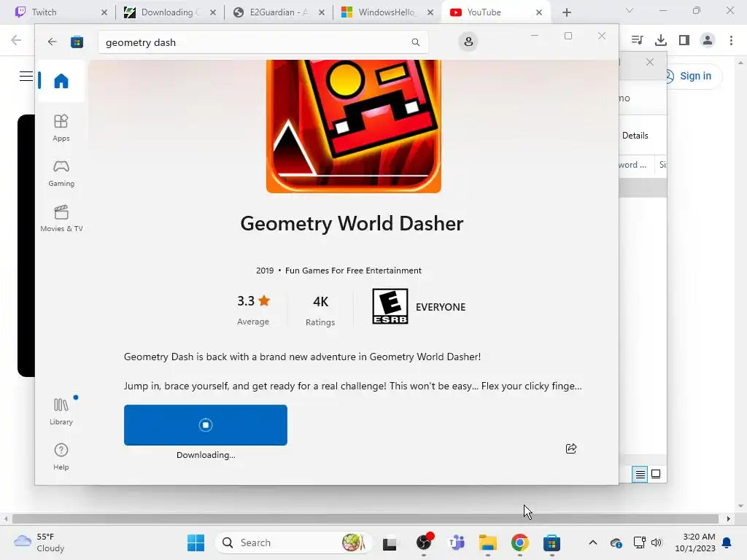Click the Microsoft Store logo icon
The width and height of the screenshot is (747, 560).
click(x=77, y=42)
